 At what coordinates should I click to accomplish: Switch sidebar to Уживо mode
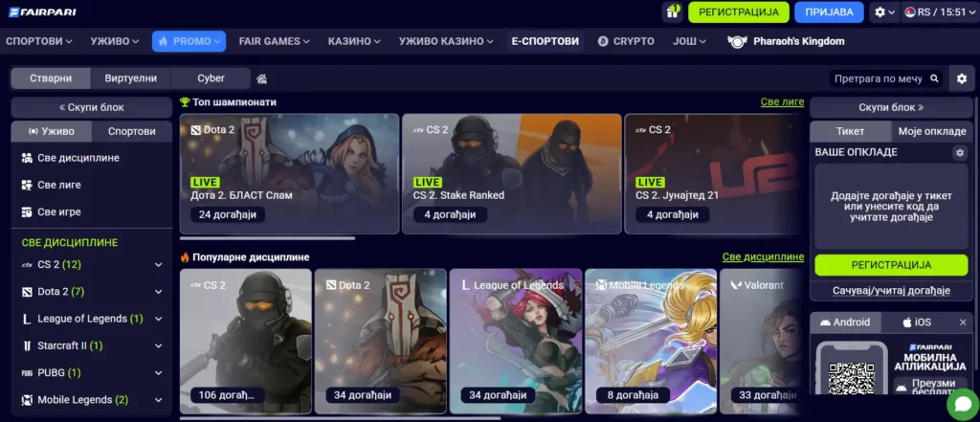coord(52,131)
